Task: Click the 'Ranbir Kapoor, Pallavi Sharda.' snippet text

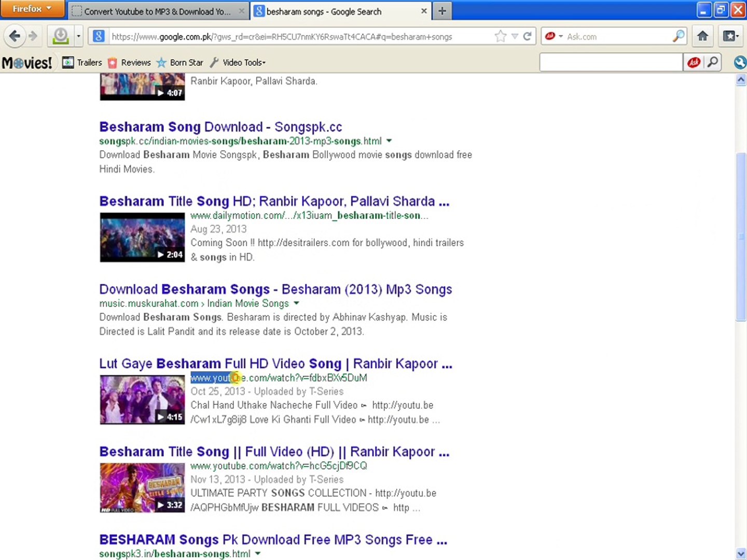Action: point(254,81)
